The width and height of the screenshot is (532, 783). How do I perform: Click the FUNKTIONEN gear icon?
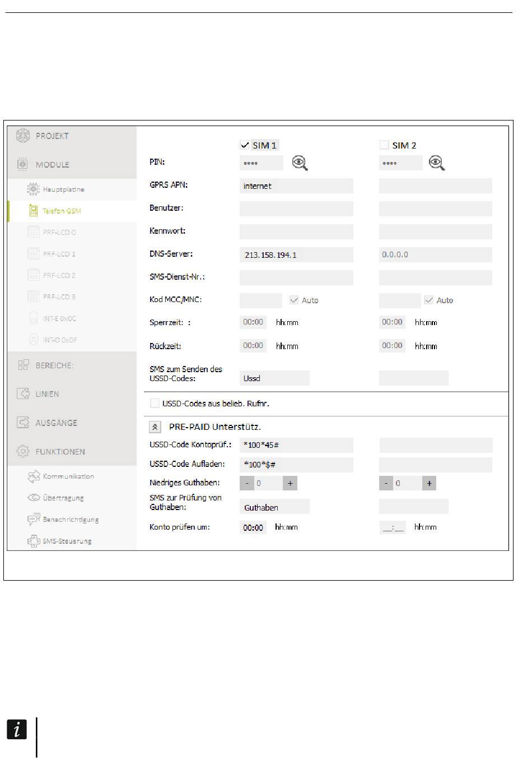(x=23, y=451)
